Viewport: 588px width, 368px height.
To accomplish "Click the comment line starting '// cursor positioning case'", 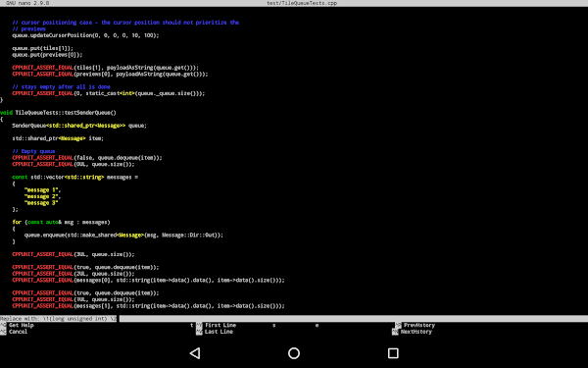I will (125, 23).
